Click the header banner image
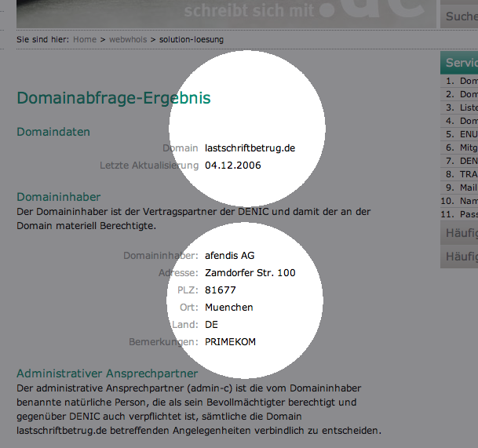Screen dimensions: 478x448 226,14
